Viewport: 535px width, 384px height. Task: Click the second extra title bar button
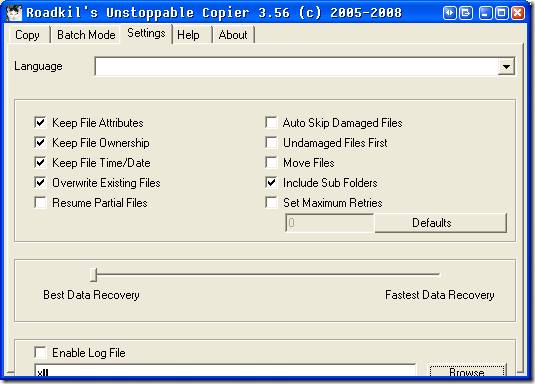click(x=465, y=13)
